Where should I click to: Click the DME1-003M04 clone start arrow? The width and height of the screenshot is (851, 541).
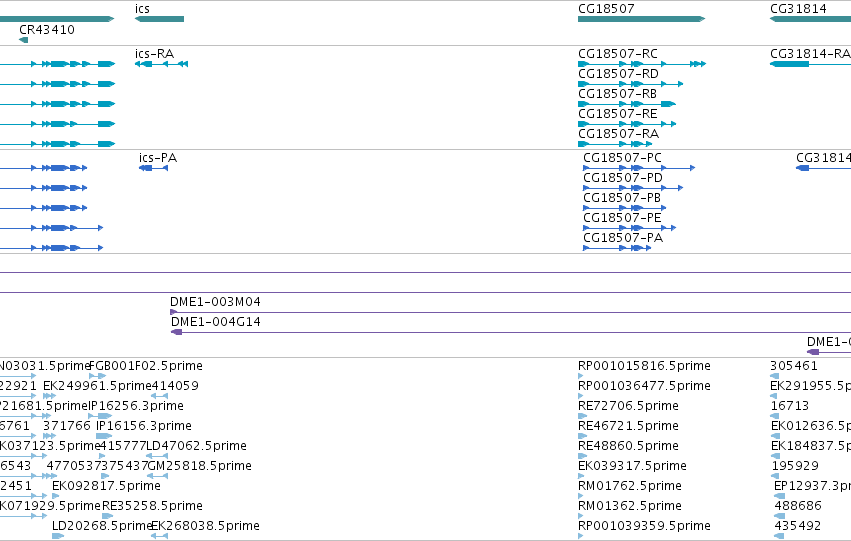[174, 312]
